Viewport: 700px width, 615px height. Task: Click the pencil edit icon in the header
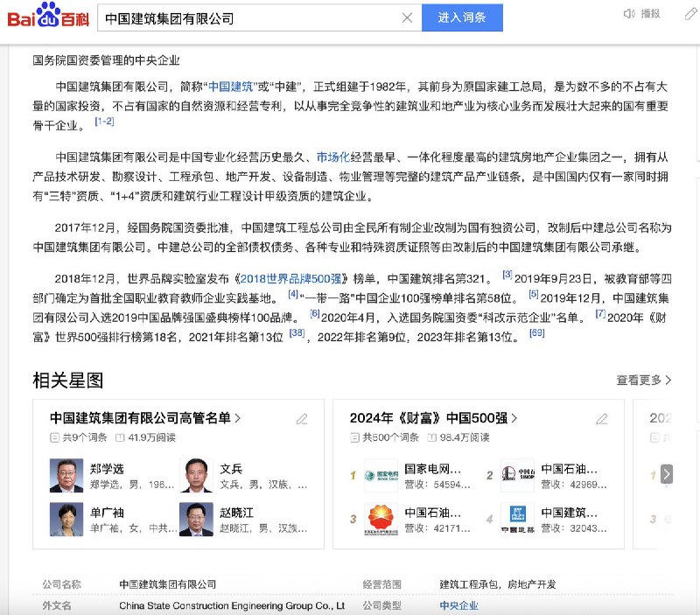(690, 14)
